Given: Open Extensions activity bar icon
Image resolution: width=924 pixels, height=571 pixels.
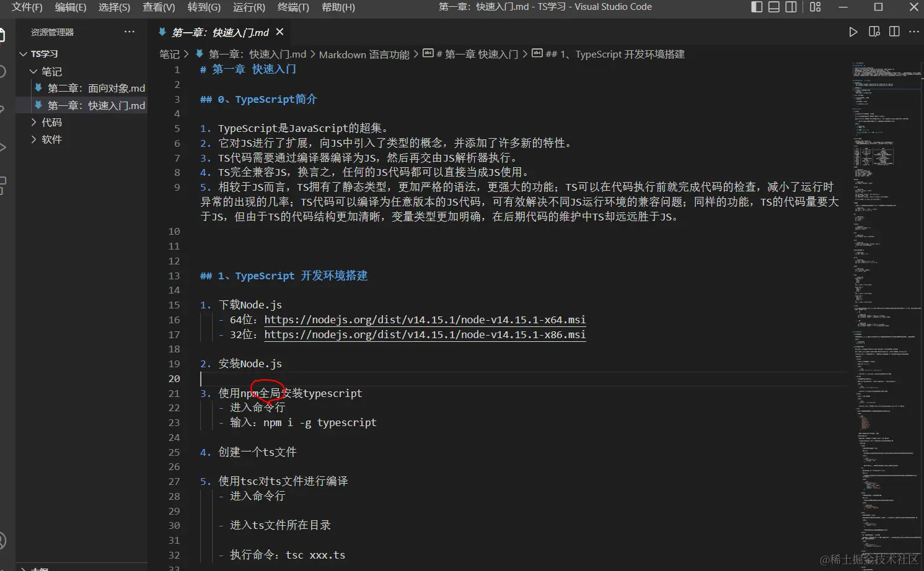Looking at the screenshot, I should click(x=2, y=185).
